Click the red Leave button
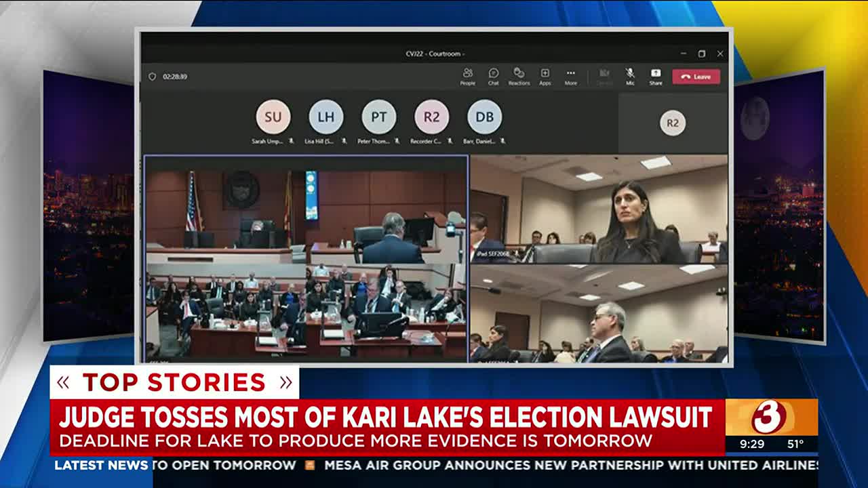Screen dimensions: 868x488 696,77
